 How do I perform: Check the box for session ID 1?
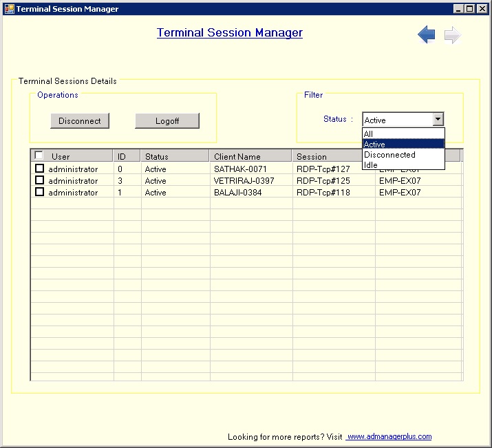pos(39,192)
